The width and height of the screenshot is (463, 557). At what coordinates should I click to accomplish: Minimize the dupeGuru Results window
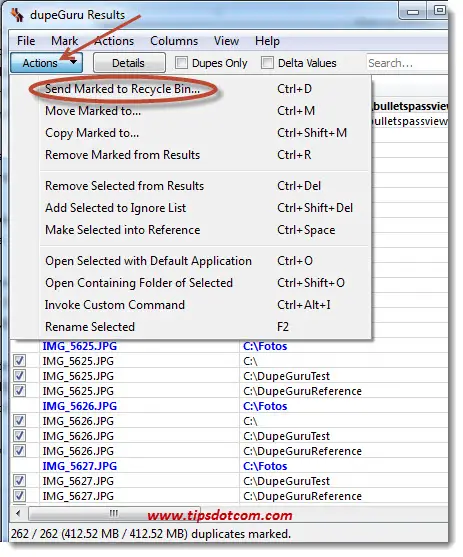click(413, 12)
